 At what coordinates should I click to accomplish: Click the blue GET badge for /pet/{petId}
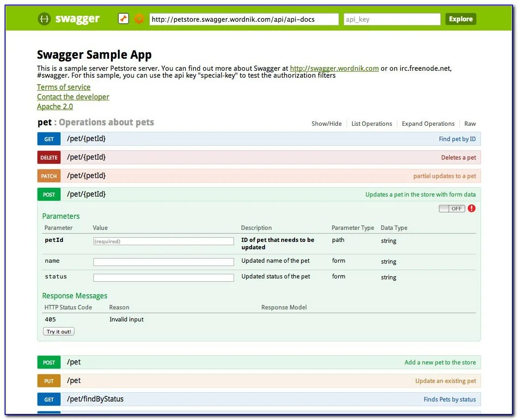pos(49,139)
